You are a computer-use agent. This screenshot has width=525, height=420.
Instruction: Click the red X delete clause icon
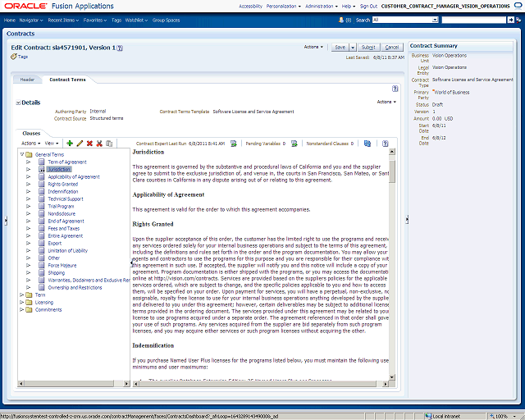coord(89,144)
